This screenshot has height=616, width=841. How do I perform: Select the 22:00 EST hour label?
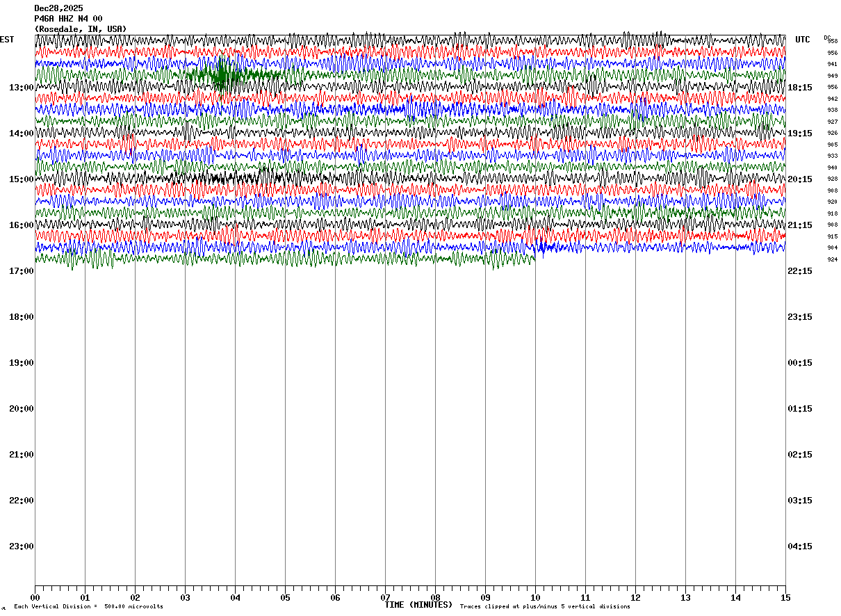22,501
